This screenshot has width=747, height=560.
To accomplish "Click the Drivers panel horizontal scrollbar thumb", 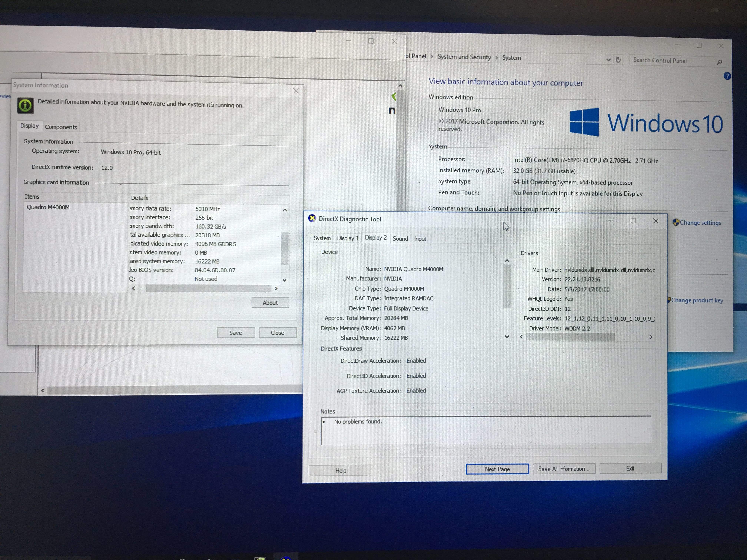I will coord(570,337).
